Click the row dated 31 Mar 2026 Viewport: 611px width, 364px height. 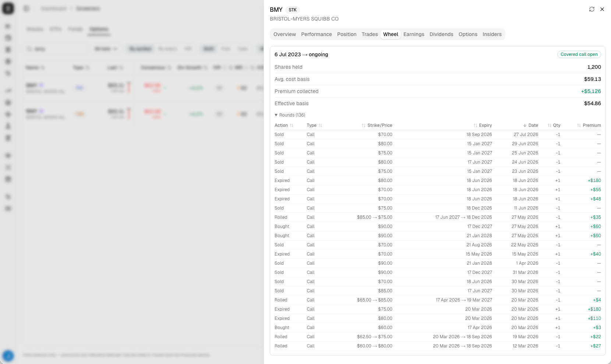438,272
